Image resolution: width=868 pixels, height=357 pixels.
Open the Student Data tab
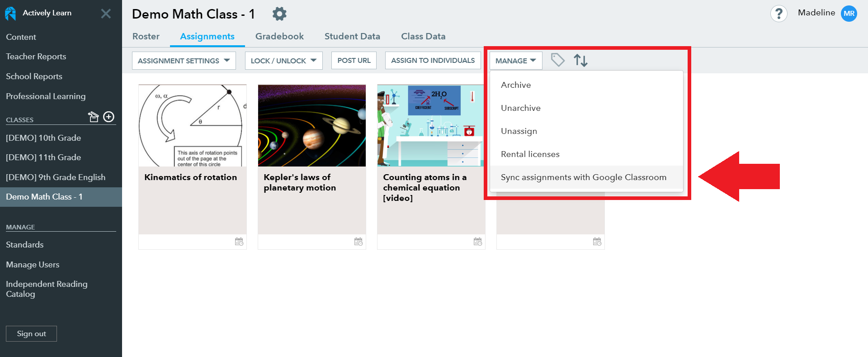[x=352, y=36]
